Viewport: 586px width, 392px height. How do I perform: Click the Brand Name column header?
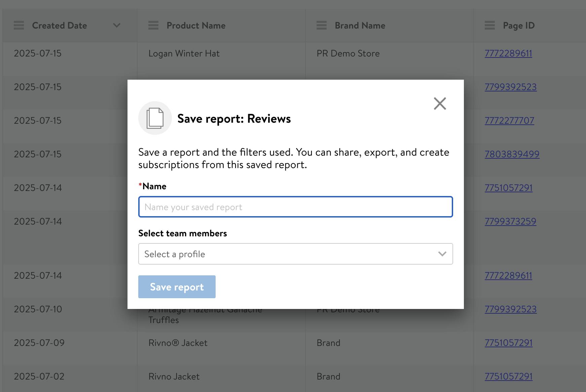pos(360,26)
